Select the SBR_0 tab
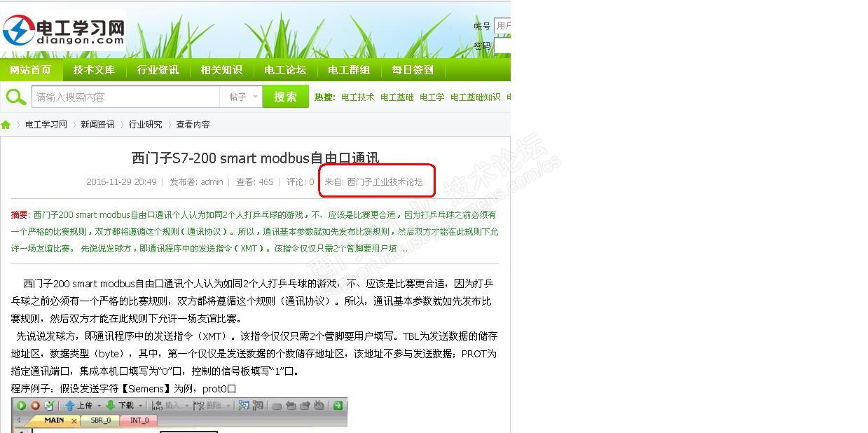 tap(100, 420)
